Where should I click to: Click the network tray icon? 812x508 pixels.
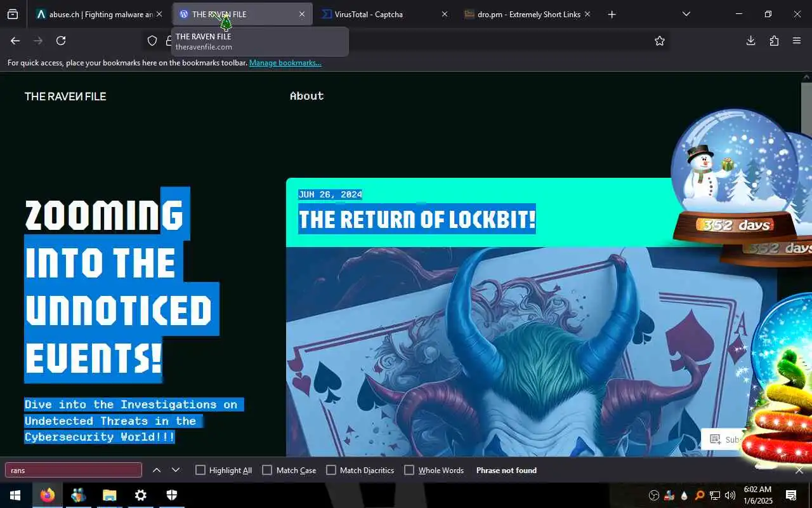point(715,495)
